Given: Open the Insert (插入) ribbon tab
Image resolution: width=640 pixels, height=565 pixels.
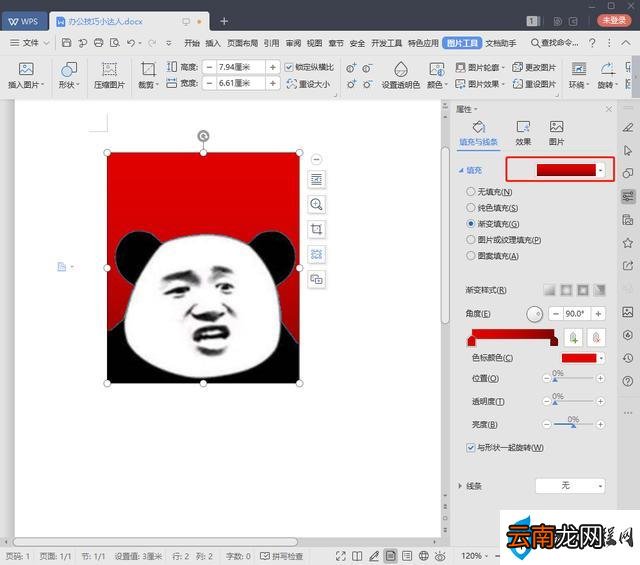Looking at the screenshot, I should (212, 43).
